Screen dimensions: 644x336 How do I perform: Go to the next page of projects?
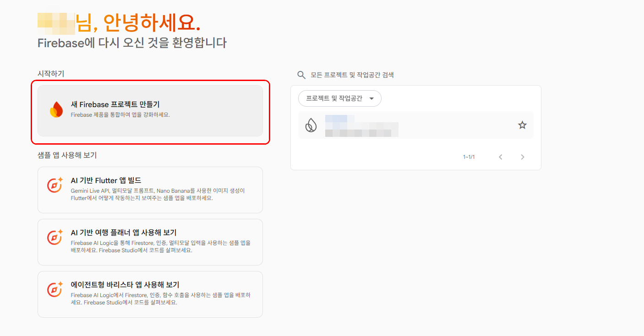523,157
